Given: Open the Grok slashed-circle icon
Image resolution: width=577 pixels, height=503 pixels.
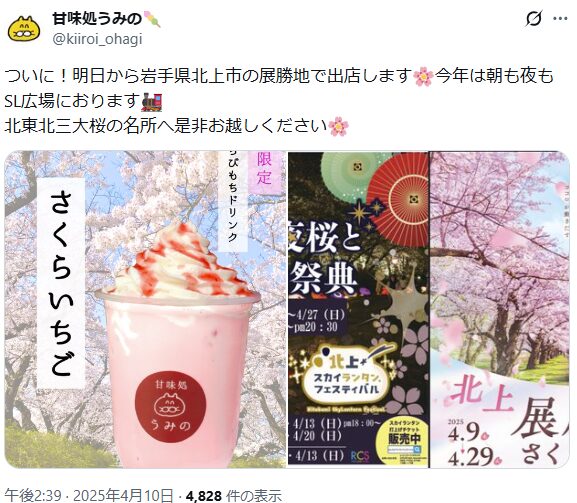Looking at the screenshot, I should [534, 18].
